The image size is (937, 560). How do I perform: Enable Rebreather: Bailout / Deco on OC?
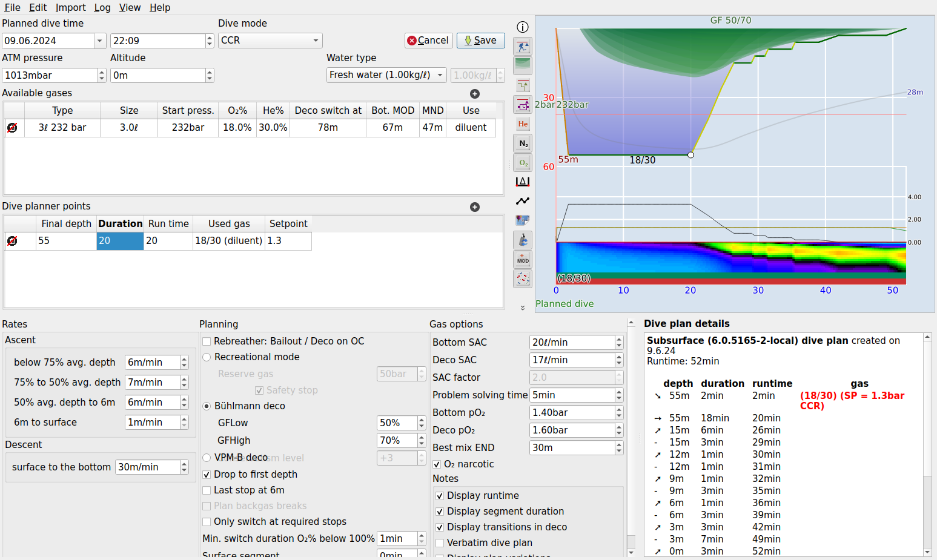[207, 341]
